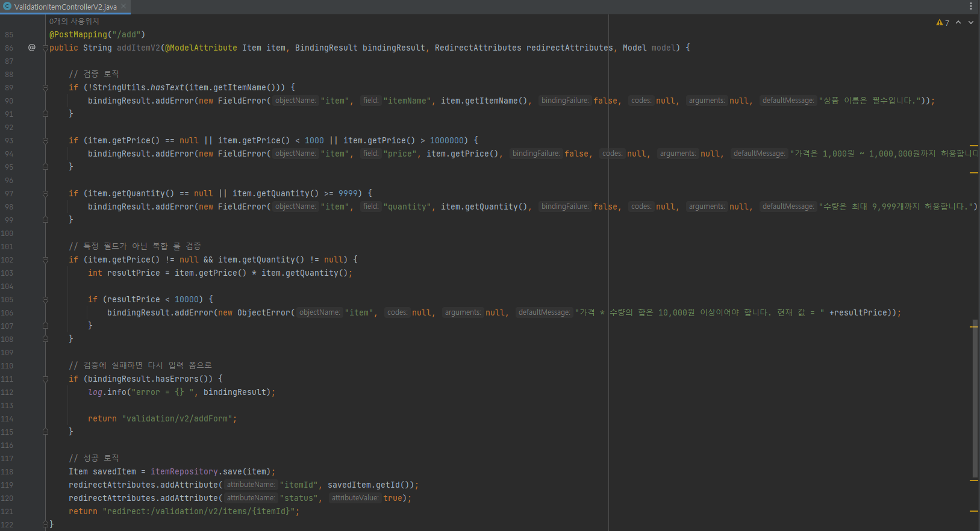The image size is (980, 531).
Task: Click the bindingFailure inlay hint on line 94
Action: point(535,154)
